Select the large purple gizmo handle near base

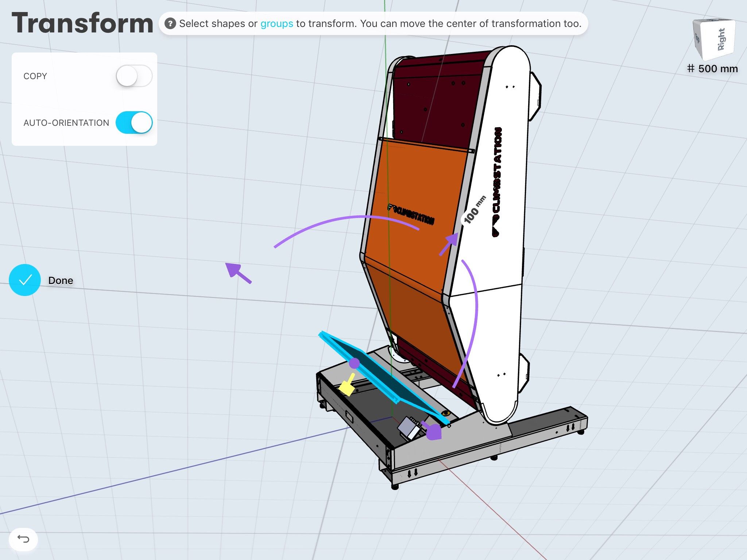(x=432, y=431)
